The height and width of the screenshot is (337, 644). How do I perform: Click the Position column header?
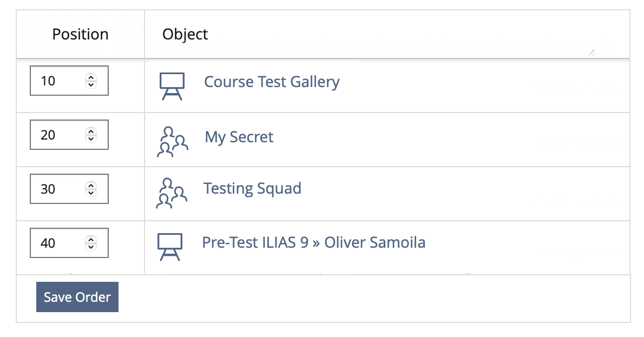[x=80, y=34]
